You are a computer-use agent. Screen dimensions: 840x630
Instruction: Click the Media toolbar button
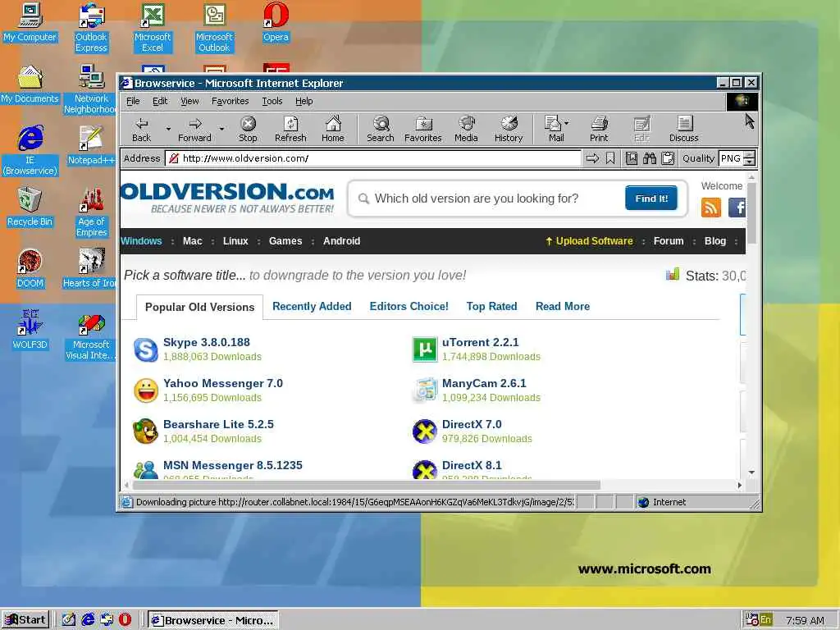[x=466, y=129]
